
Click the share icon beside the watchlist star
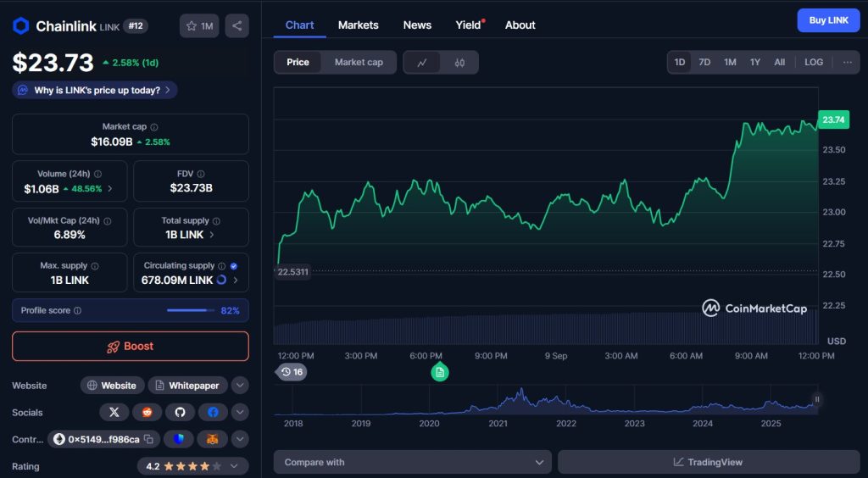(x=236, y=26)
